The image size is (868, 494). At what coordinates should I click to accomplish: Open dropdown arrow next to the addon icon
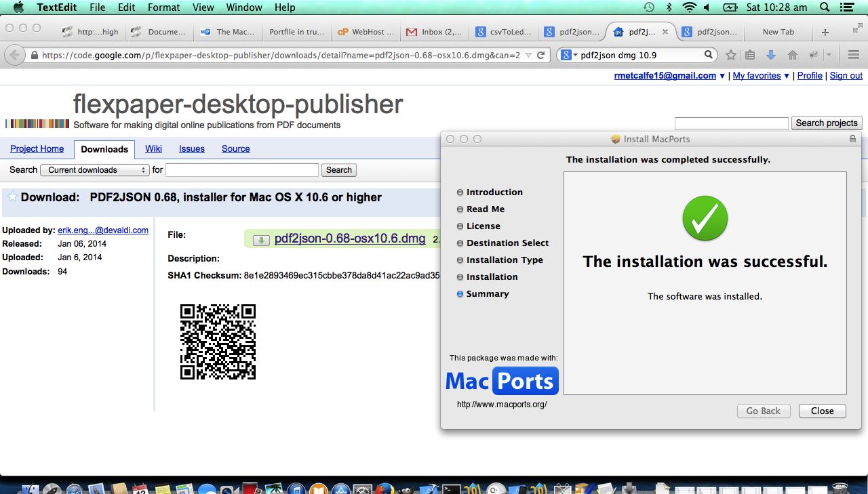(829, 55)
